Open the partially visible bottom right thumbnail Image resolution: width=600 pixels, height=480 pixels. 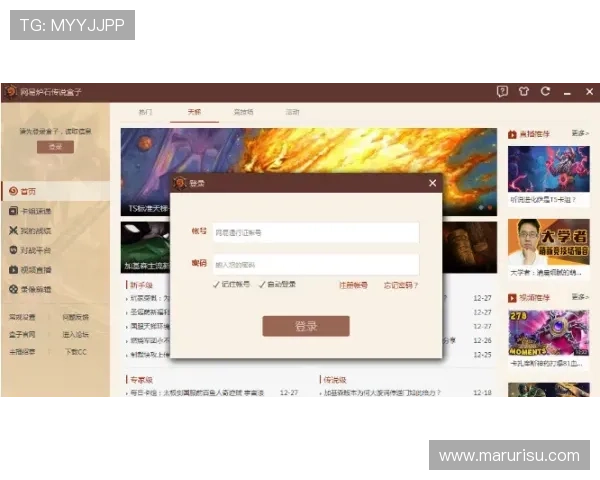[x=549, y=390]
